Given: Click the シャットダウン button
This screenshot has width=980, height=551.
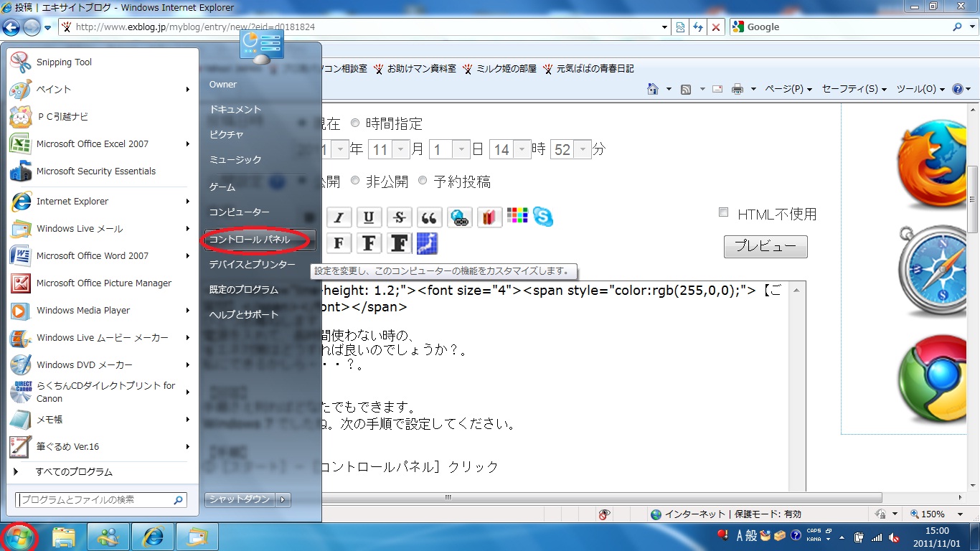Looking at the screenshot, I should (x=240, y=499).
